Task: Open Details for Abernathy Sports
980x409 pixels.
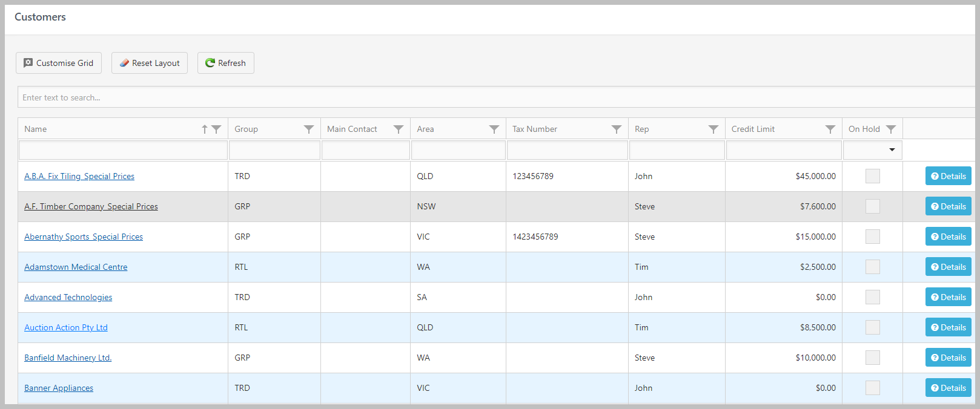Action: point(949,237)
